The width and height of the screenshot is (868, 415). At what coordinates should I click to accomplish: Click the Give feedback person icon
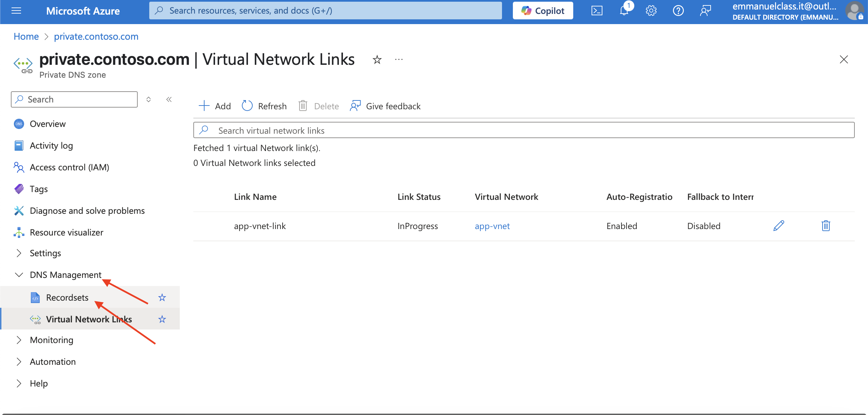point(355,106)
